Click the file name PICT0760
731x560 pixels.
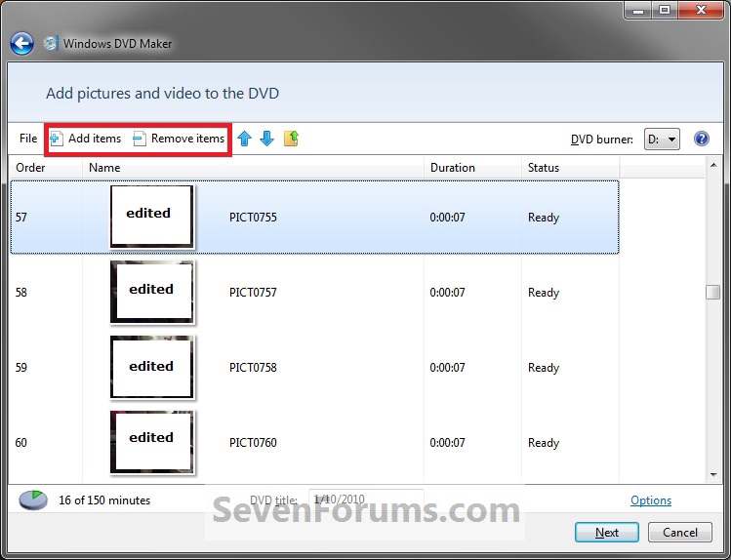pos(253,443)
